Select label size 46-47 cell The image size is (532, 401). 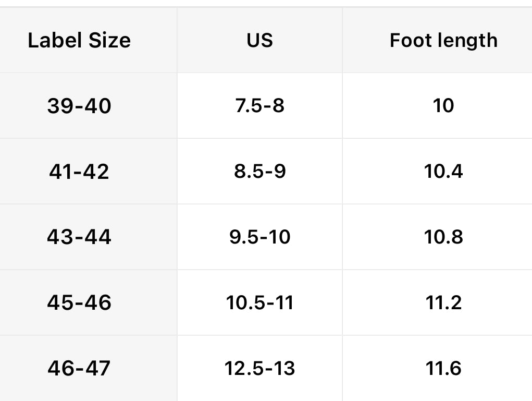[x=79, y=369]
